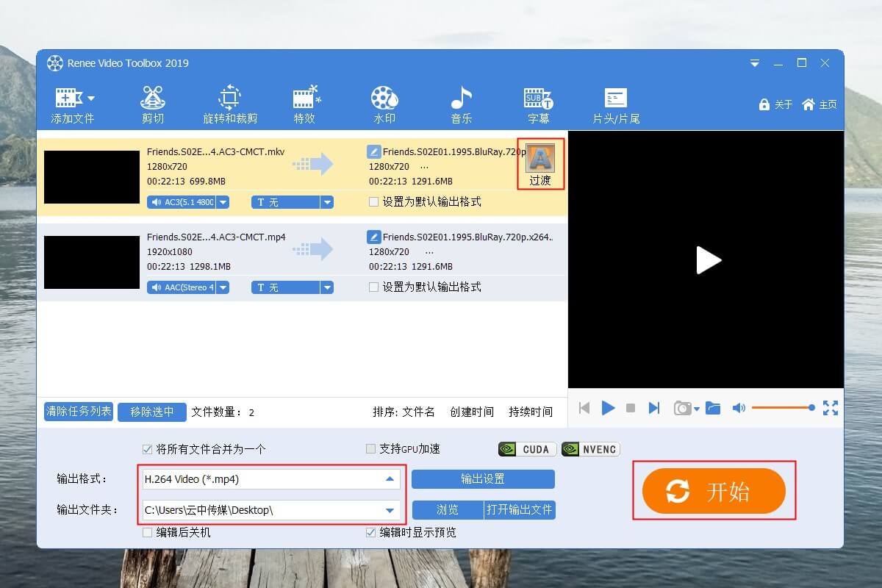Open the 特效 effects tool
The width and height of the screenshot is (882, 588).
(x=305, y=106)
